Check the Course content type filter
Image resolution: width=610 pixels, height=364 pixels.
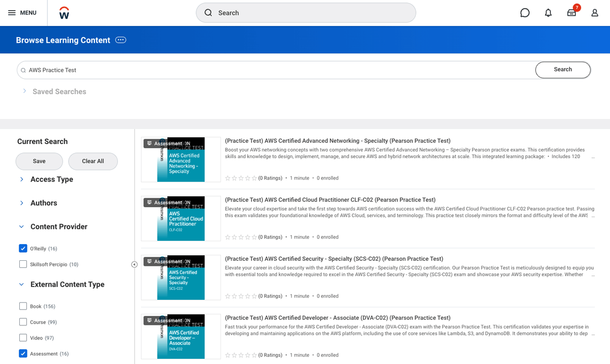(x=23, y=322)
